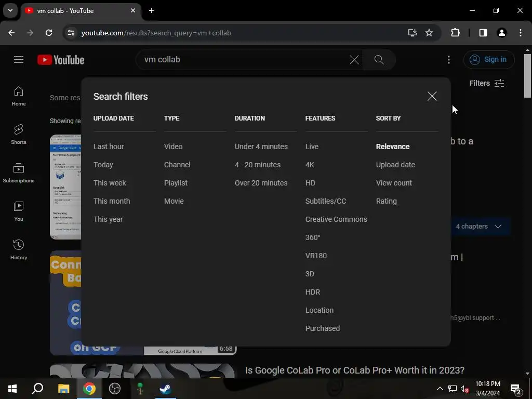
Task: Click the install app icon in address bar
Action: (412, 33)
